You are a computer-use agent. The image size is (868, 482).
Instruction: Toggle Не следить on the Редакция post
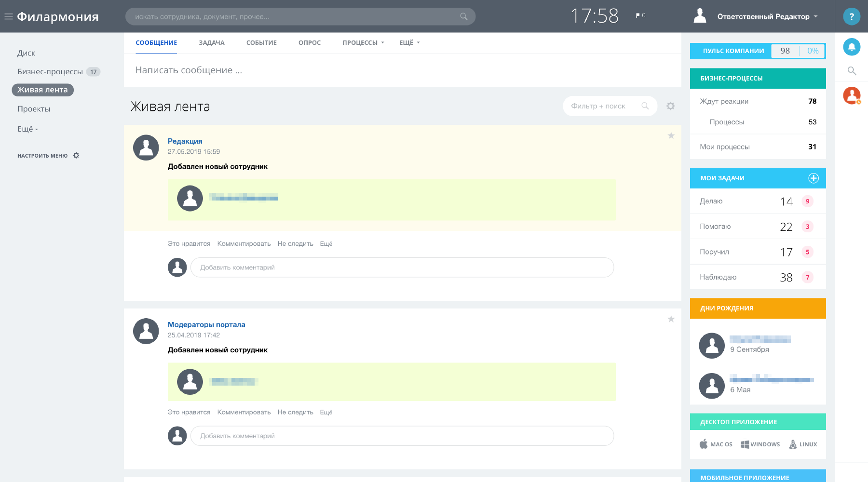point(295,244)
